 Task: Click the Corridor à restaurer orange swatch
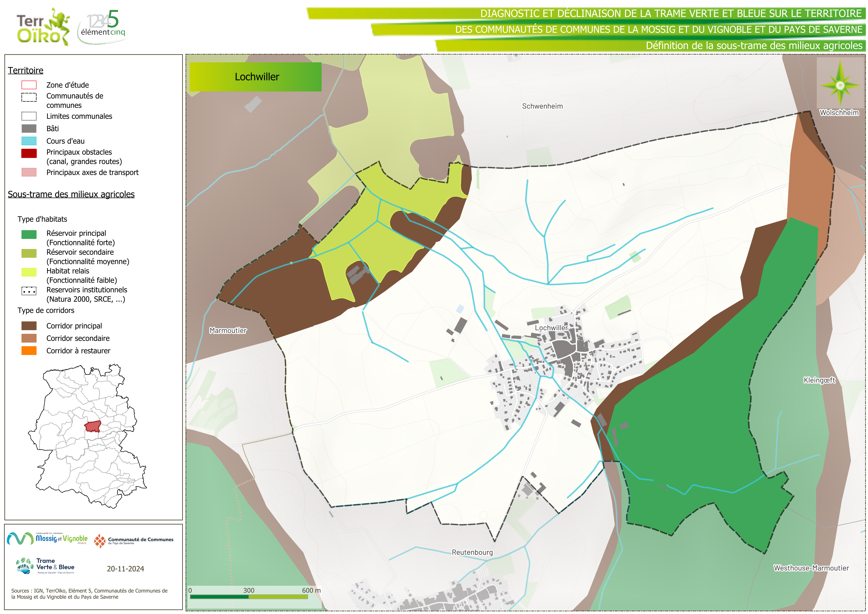coord(29,351)
